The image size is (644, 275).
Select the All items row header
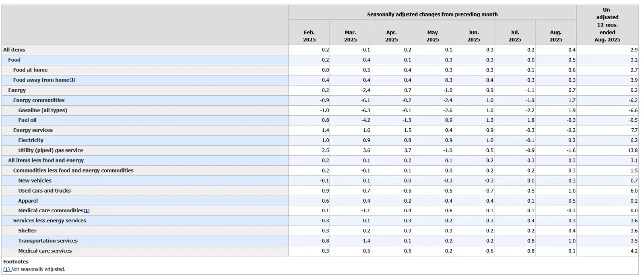pyautogui.click(x=14, y=50)
